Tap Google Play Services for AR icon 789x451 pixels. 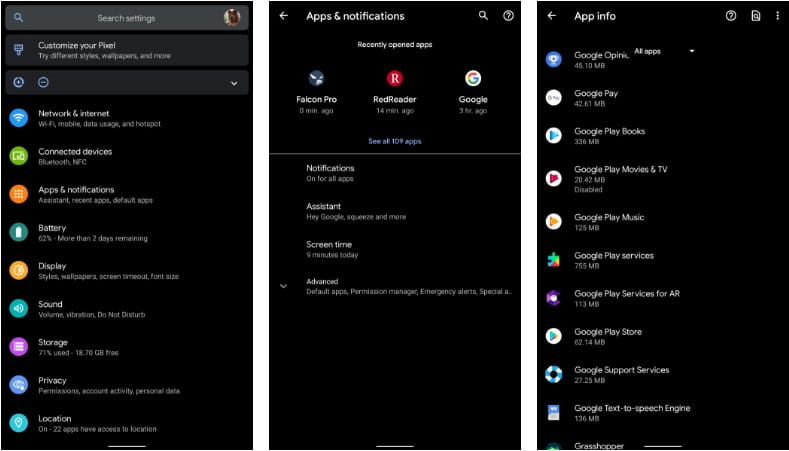point(554,298)
